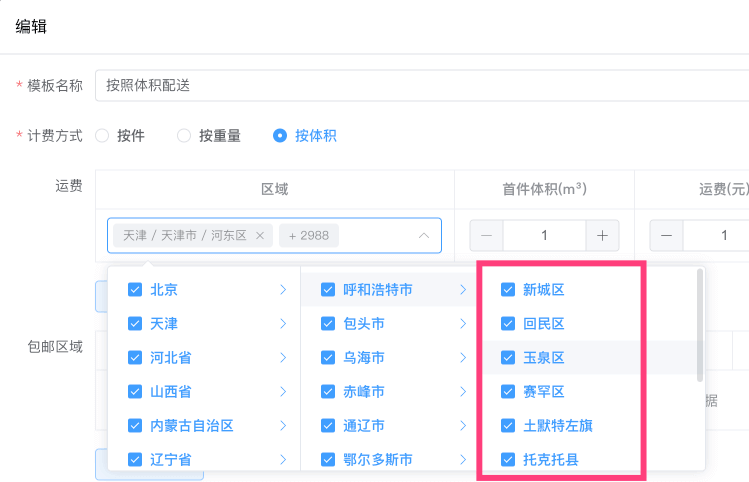Select the 赤峰市 menu entry
The height and width of the screenshot is (482, 749).
click(x=364, y=392)
